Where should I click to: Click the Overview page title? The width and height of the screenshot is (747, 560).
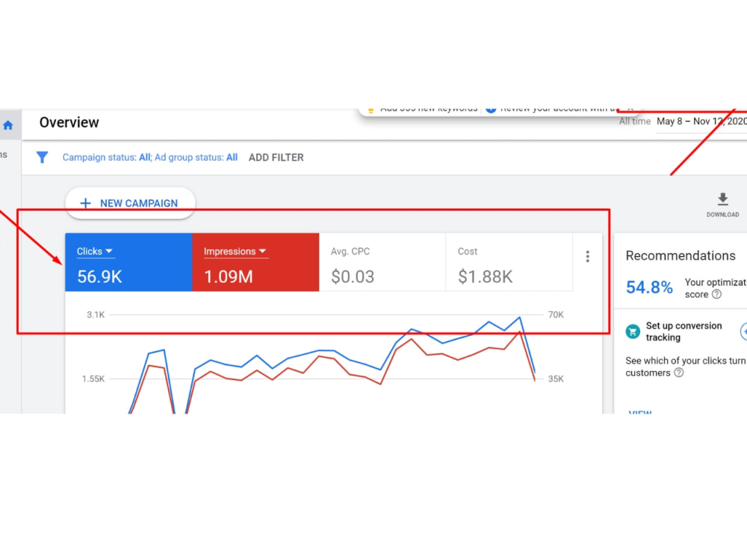point(69,122)
